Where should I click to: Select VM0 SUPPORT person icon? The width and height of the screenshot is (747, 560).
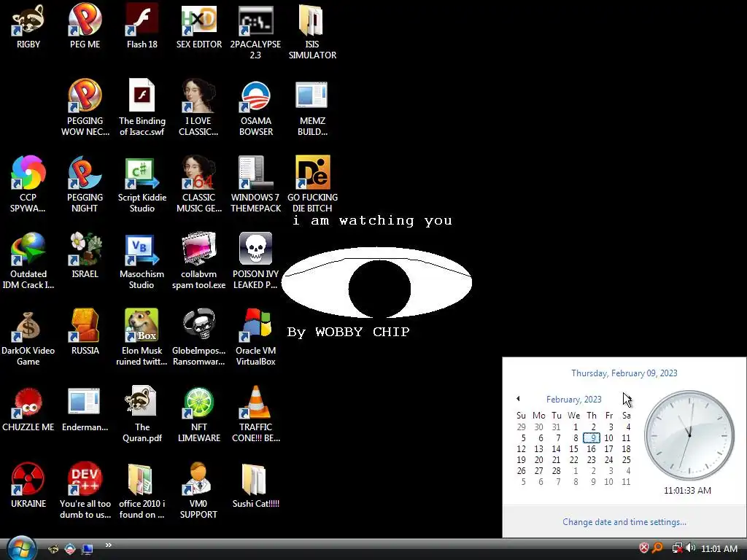click(198, 491)
